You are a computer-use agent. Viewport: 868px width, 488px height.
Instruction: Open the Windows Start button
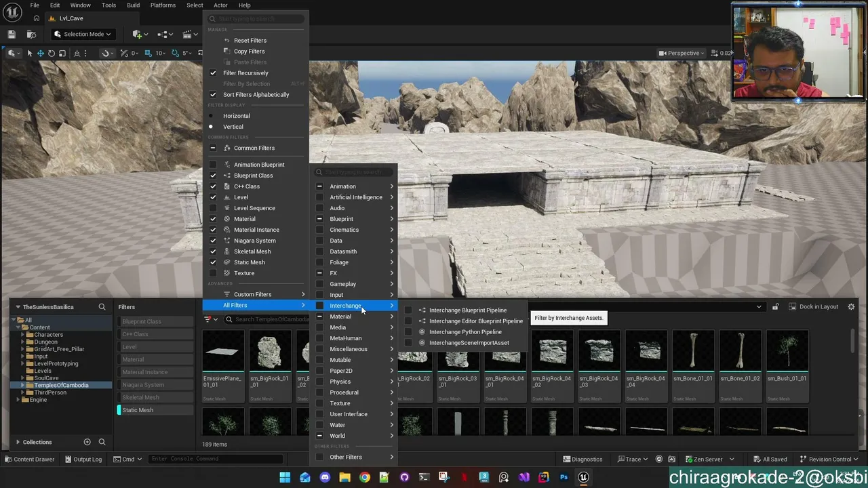coord(285,477)
